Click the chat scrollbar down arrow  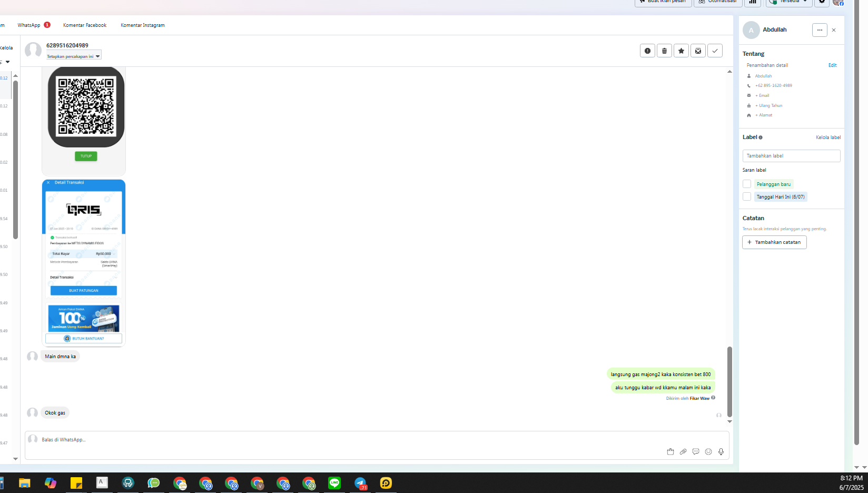[729, 421]
